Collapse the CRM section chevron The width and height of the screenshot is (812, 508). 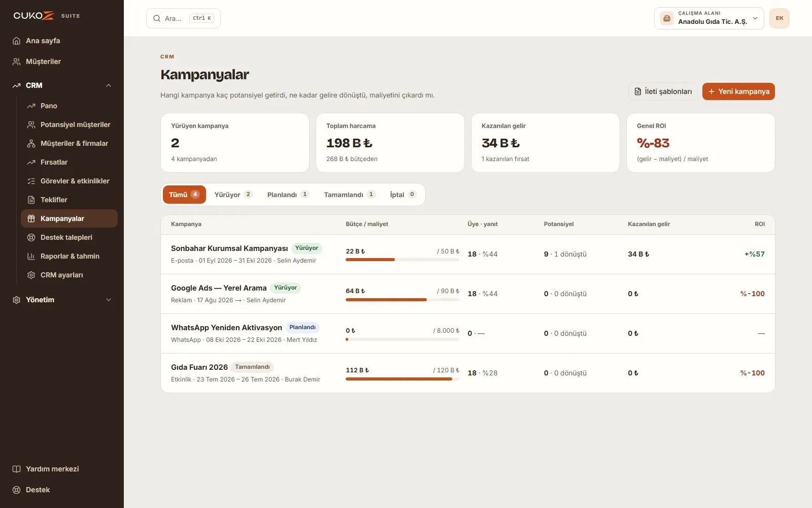[x=109, y=85]
